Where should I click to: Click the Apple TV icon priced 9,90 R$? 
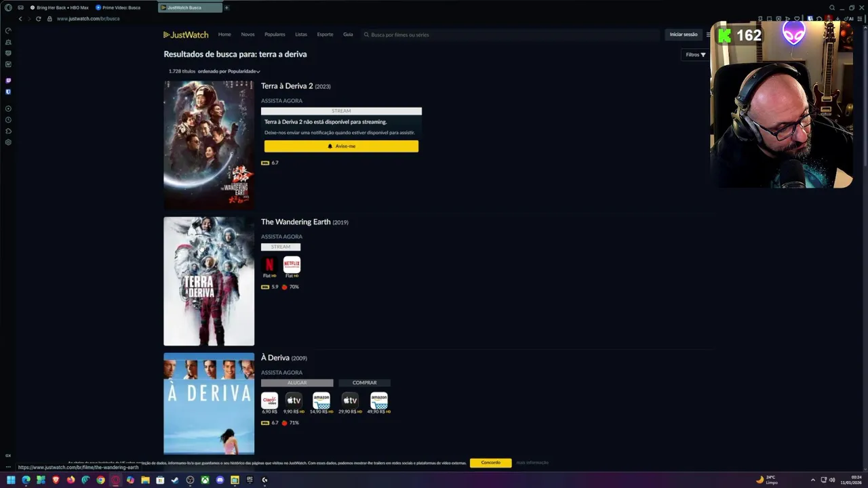coord(293,401)
